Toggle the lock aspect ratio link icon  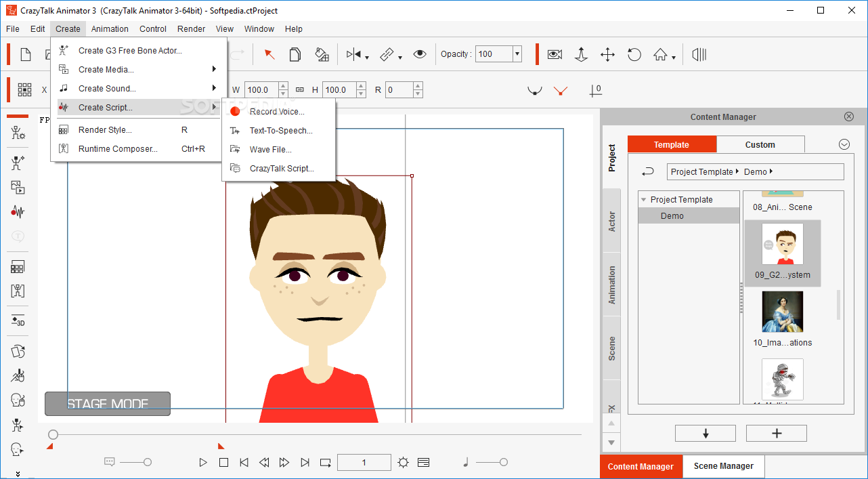299,89
